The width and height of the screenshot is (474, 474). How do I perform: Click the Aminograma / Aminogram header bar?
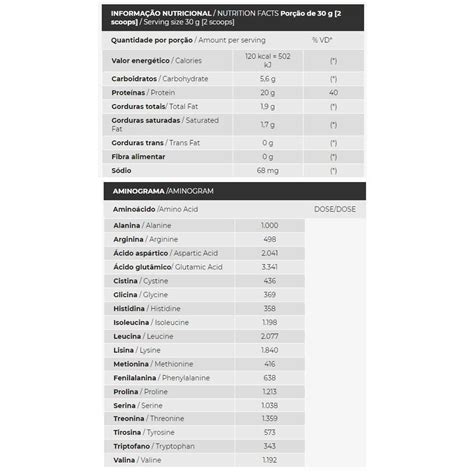pyautogui.click(x=235, y=191)
